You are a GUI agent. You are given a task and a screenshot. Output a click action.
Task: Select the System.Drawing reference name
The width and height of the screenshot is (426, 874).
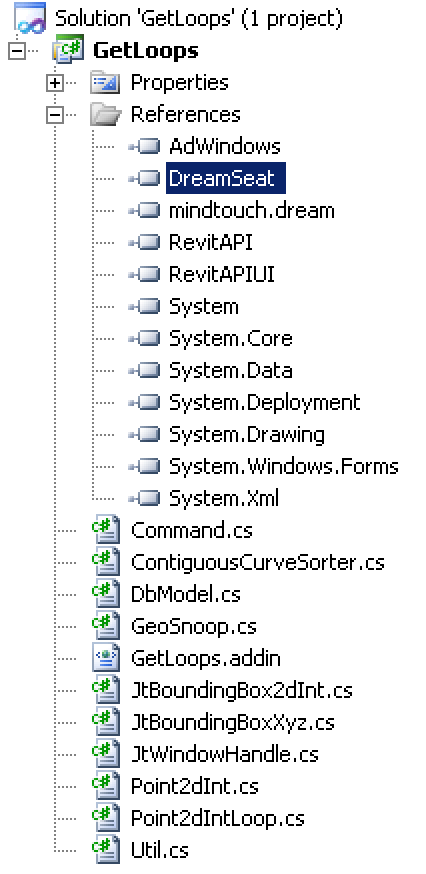247,435
